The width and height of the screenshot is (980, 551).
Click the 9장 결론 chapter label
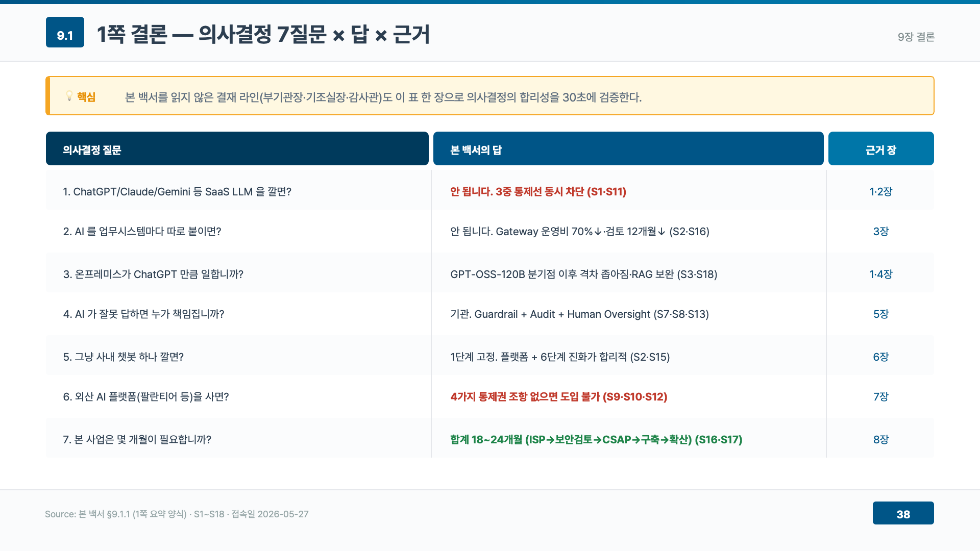tap(916, 37)
